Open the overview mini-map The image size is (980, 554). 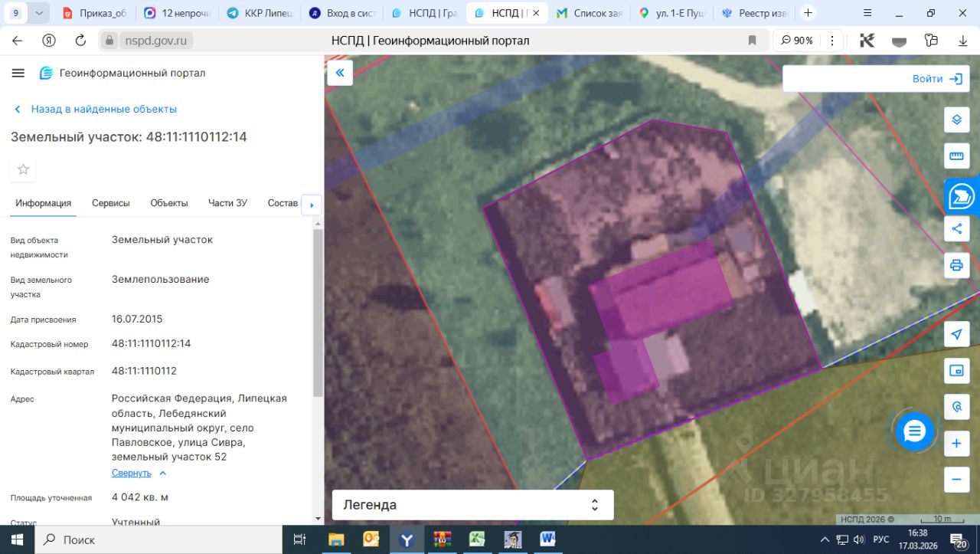[956, 371]
